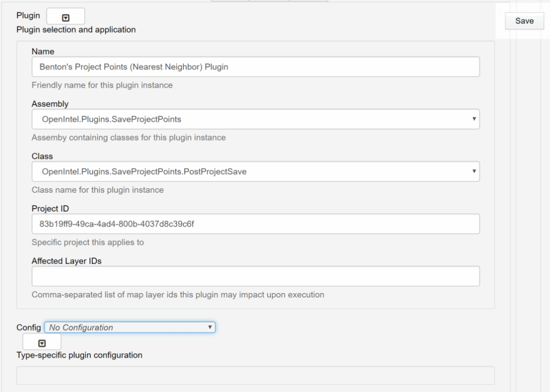550x392 pixels.
Task: Save the plugin settings
Action: pos(524,21)
